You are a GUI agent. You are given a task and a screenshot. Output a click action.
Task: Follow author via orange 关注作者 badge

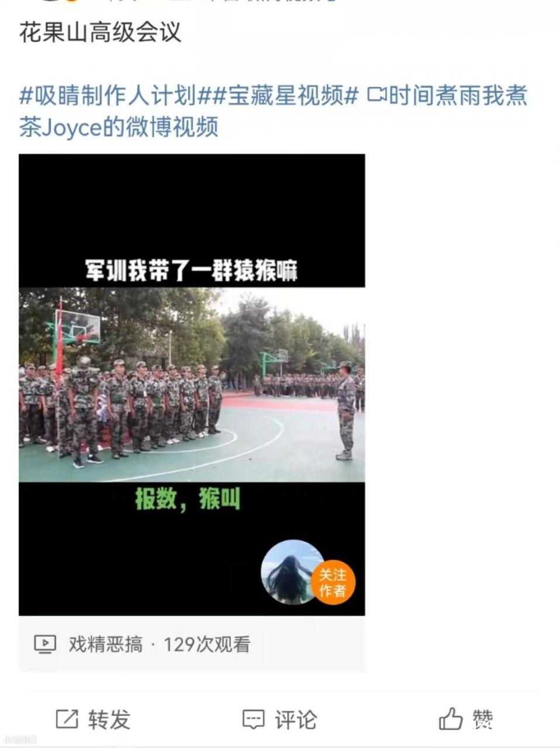[x=333, y=583]
